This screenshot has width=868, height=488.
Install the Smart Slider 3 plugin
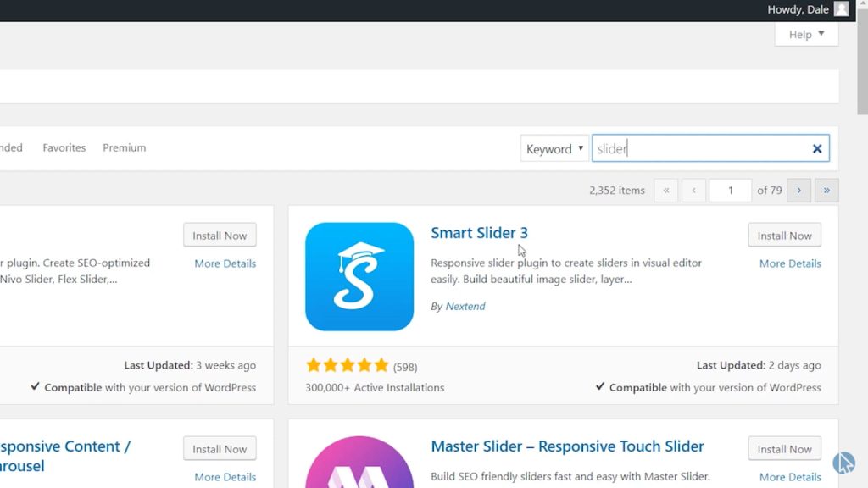[784, 236]
